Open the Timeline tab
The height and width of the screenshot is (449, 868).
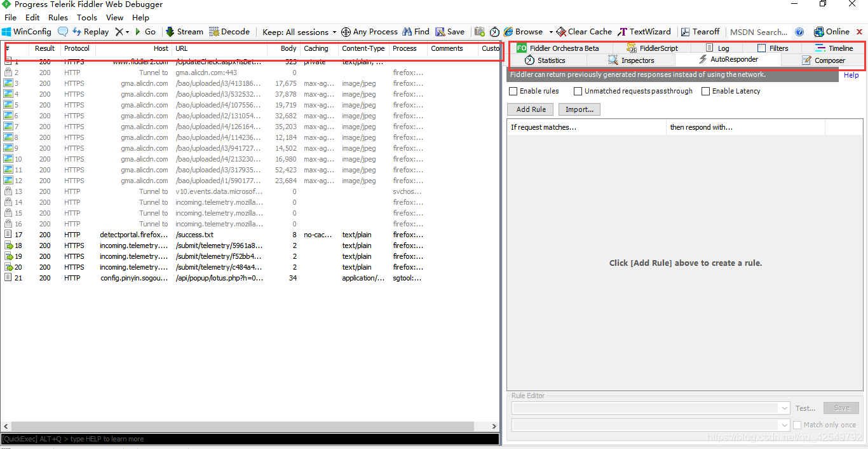click(834, 48)
